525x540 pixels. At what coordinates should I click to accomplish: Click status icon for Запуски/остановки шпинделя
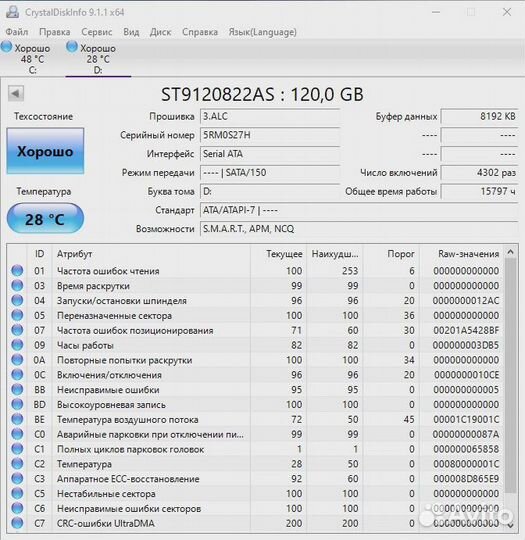(17, 300)
